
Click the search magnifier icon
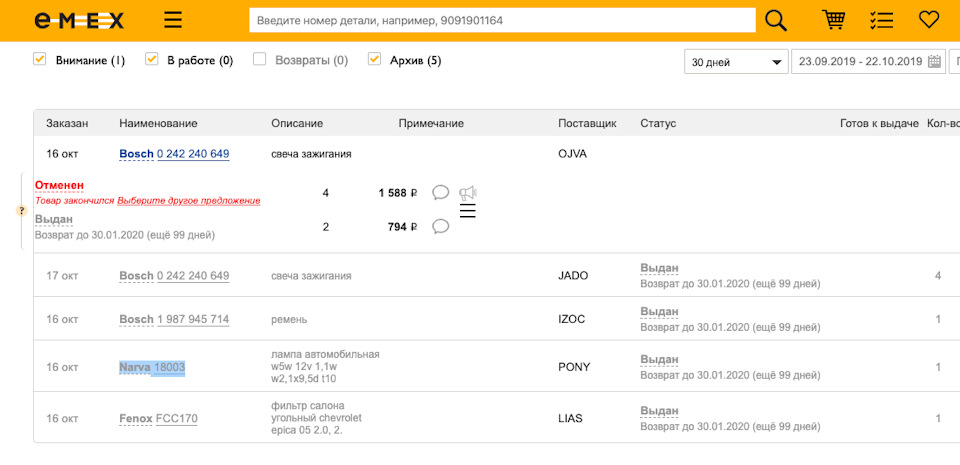tap(776, 20)
